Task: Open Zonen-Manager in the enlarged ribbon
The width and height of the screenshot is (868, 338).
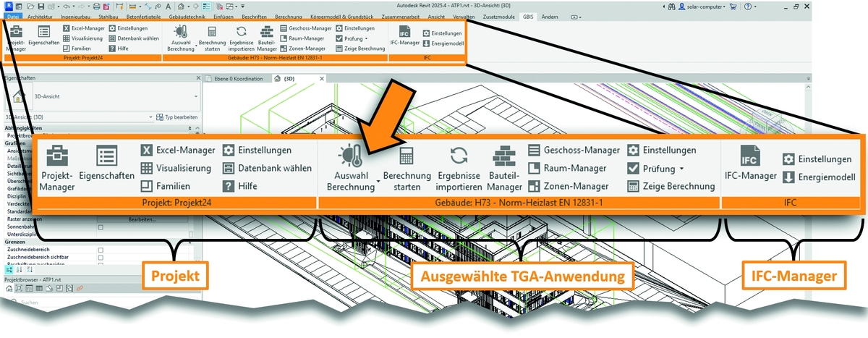Action: click(535, 186)
